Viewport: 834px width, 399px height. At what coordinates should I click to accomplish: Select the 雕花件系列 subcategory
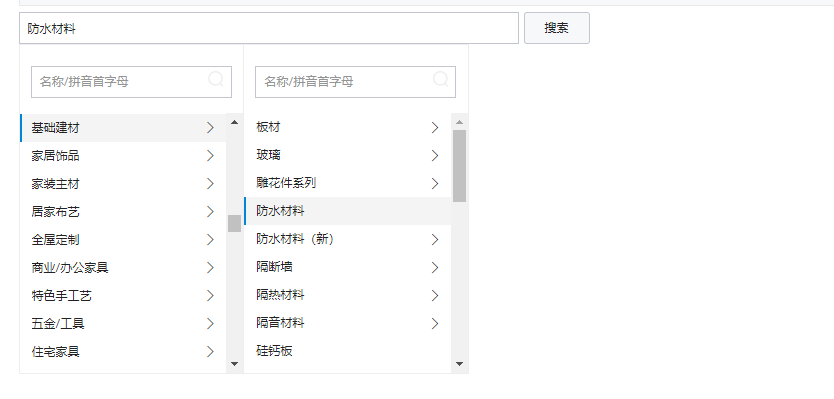coord(348,184)
